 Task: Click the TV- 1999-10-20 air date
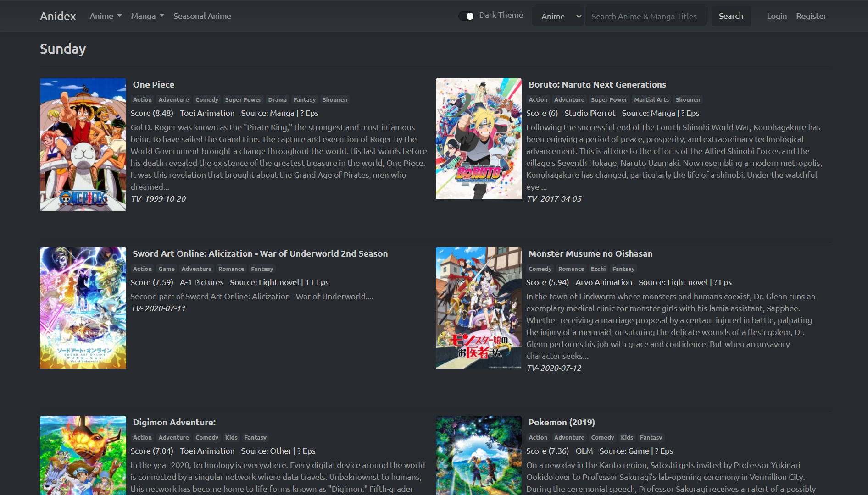[158, 199]
